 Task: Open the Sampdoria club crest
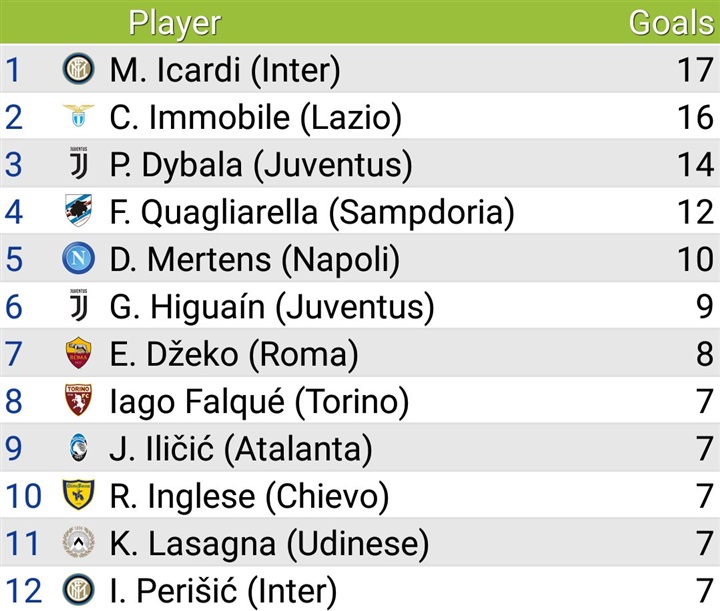pyautogui.click(x=78, y=211)
